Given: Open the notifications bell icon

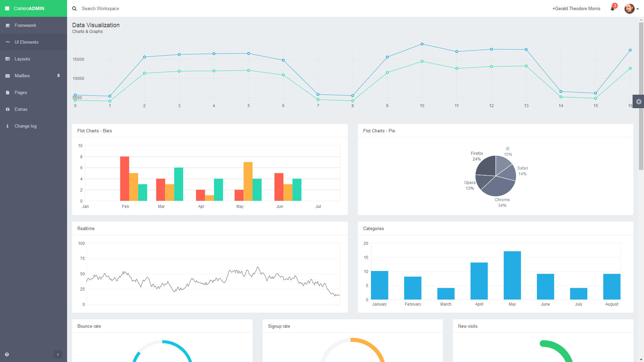Looking at the screenshot, I should (x=612, y=8).
